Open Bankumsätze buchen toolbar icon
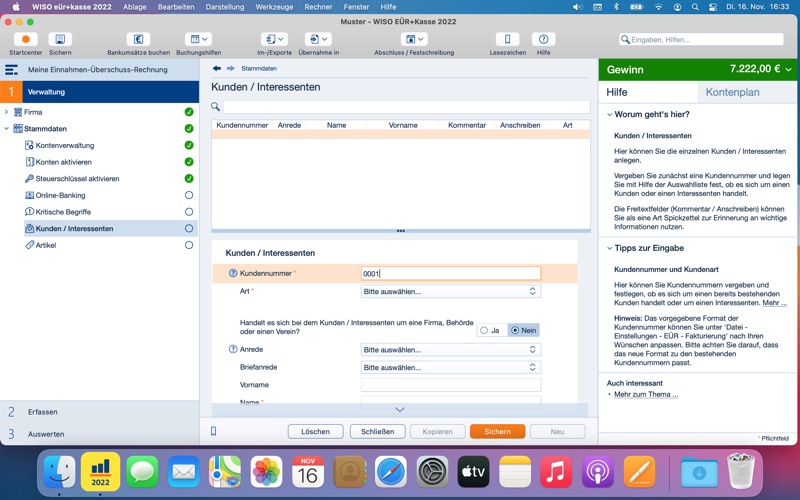Viewport: 800px width, 500px height. tap(138, 39)
